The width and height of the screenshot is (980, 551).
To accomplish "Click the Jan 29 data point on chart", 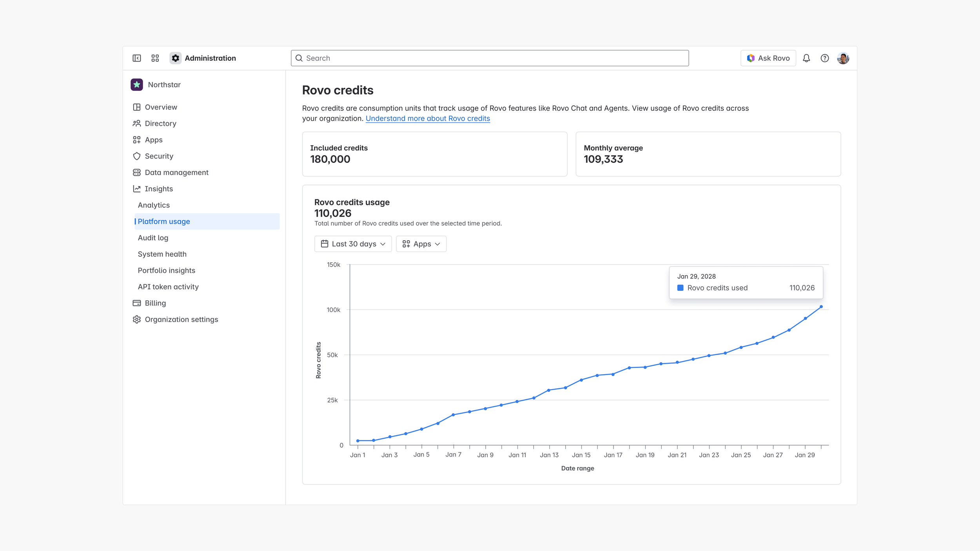I will pyautogui.click(x=821, y=307).
